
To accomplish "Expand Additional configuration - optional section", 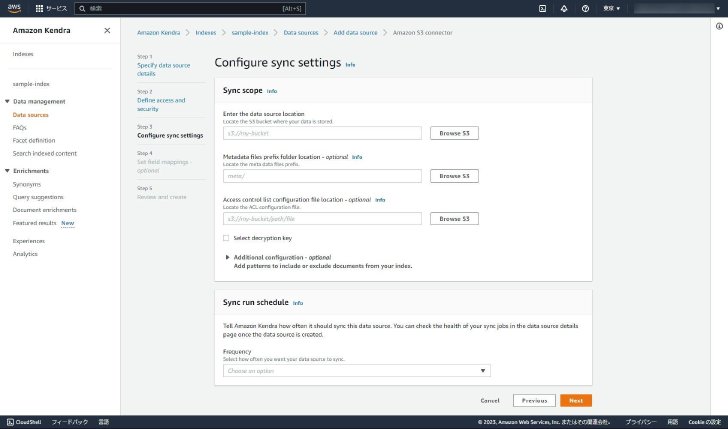I will 282,257.
